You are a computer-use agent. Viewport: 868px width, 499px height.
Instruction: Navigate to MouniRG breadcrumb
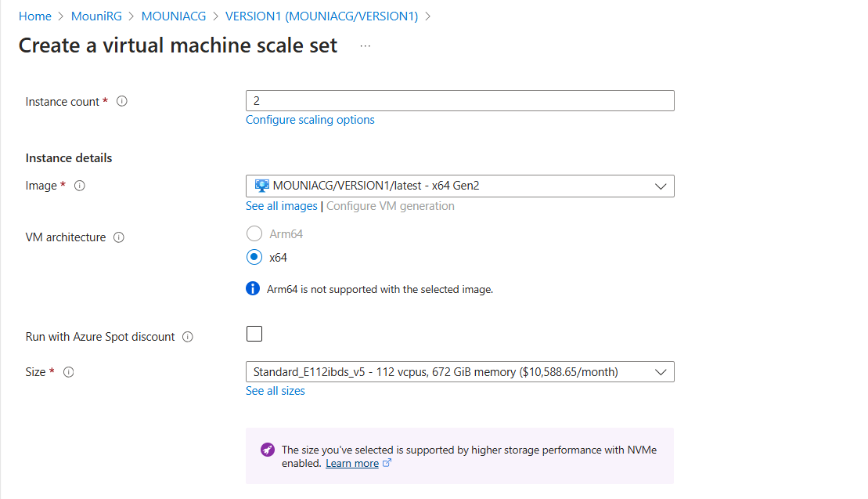click(96, 16)
